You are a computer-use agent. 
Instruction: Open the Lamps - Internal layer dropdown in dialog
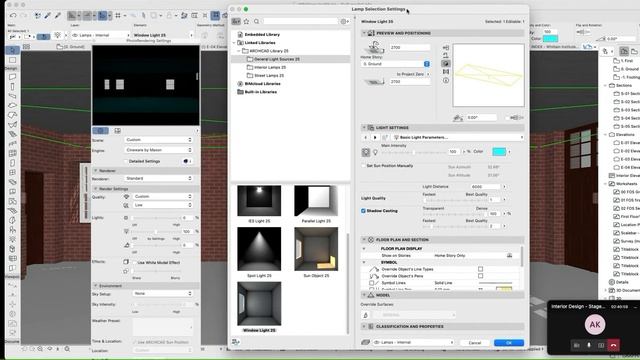click(413, 342)
